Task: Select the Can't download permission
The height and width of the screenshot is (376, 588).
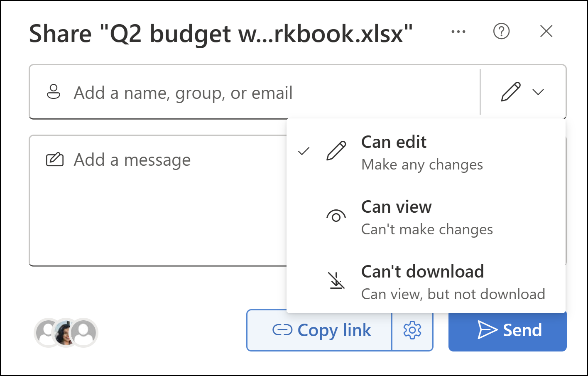Action: click(x=423, y=271)
